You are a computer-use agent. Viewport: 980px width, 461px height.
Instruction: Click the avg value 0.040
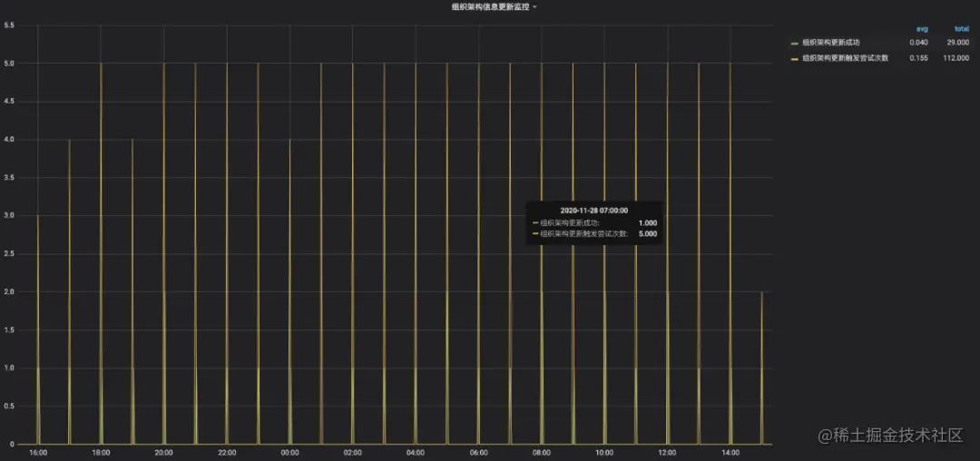[918, 43]
